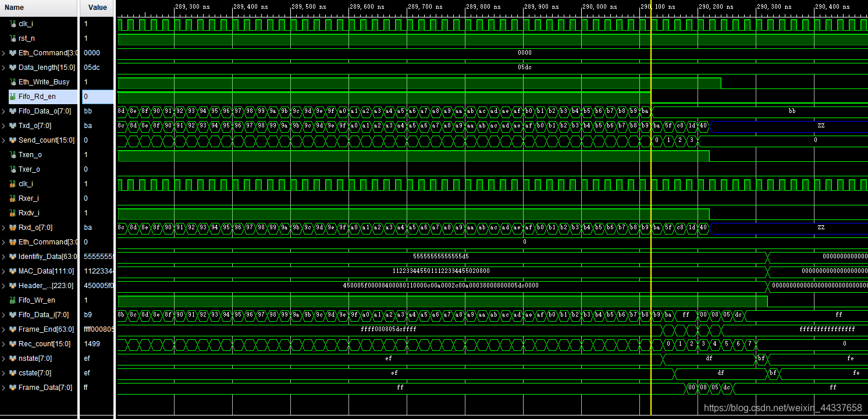The height and width of the screenshot is (419, 868).
Task: Click the Data_length[15:0] bus icon
Action: click(13, 68)
